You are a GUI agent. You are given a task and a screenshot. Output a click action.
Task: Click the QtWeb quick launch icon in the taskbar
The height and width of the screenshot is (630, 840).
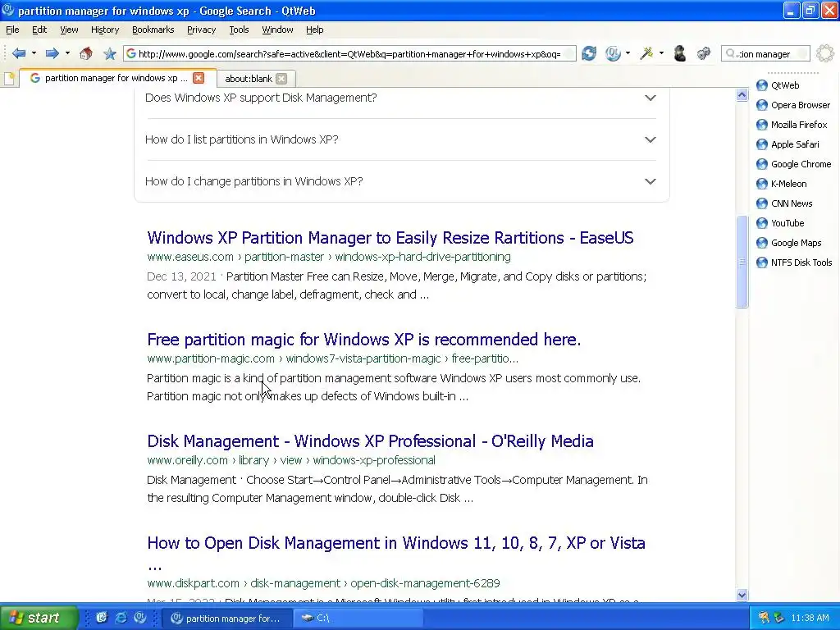(140, 618)
